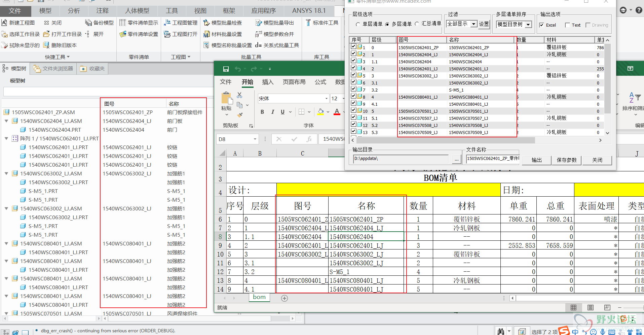The height and width of the screenshot is (335, 644).
Task: Click 模型批量导出 tool
Action: [275, 23]
